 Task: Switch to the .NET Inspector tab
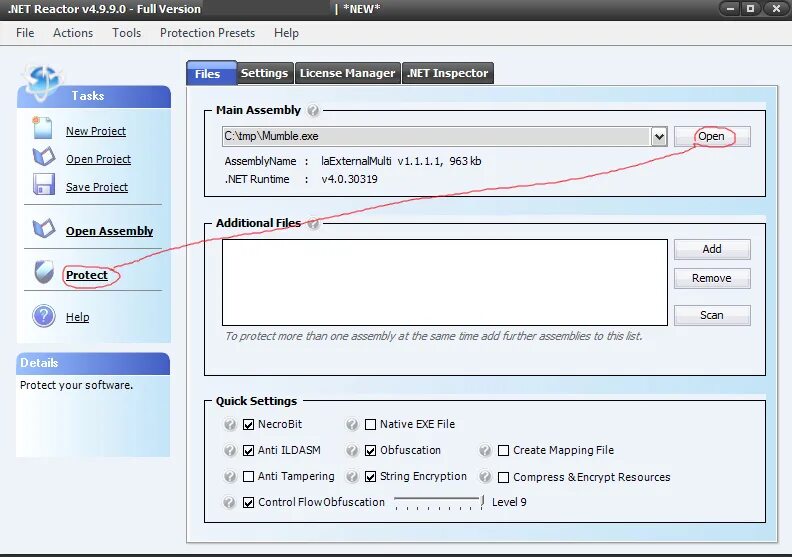click(x=448, y=73)
